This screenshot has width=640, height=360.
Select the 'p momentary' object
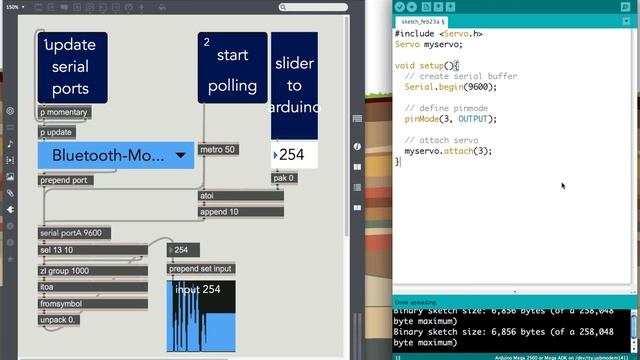(x=64, y=112)
